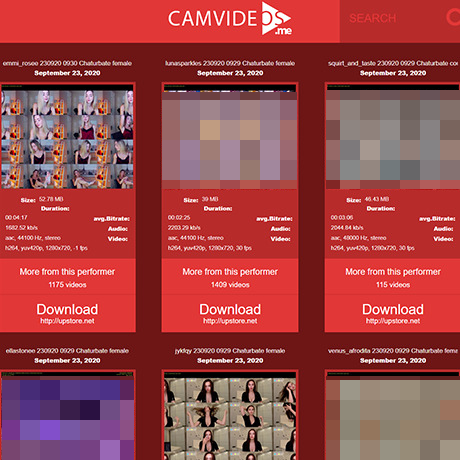This screenshot has height=460, width=460.
Task: Click More from this performer, 115 videos
Action: [x=393, y=277]
